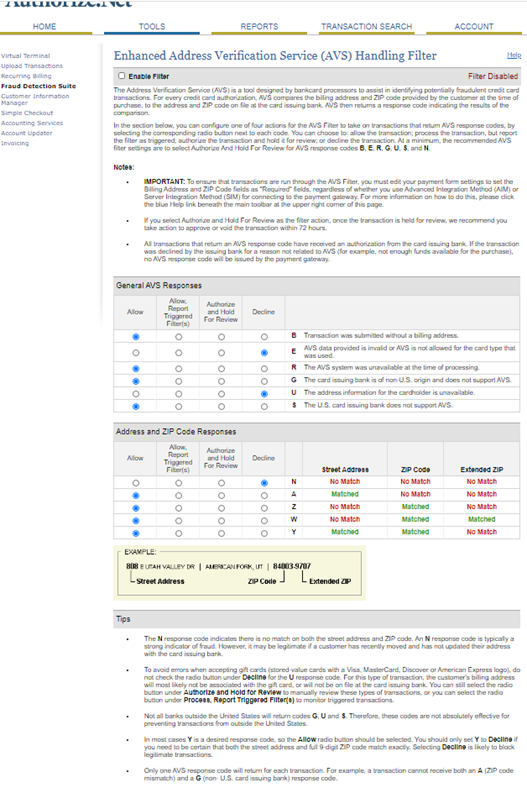Set code E to Allow
The image size is (527, 788).
point(136,353)
